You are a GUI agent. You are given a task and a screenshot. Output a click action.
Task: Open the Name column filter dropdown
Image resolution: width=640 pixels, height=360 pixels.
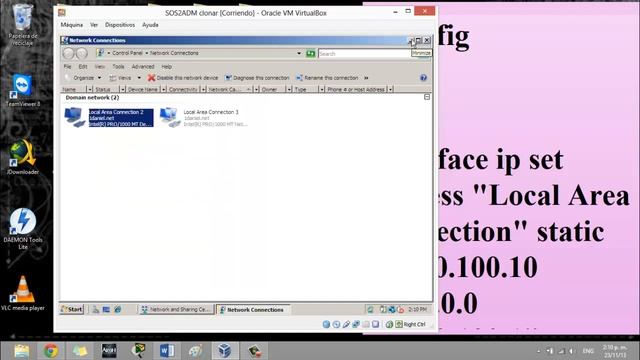point(90,89)
